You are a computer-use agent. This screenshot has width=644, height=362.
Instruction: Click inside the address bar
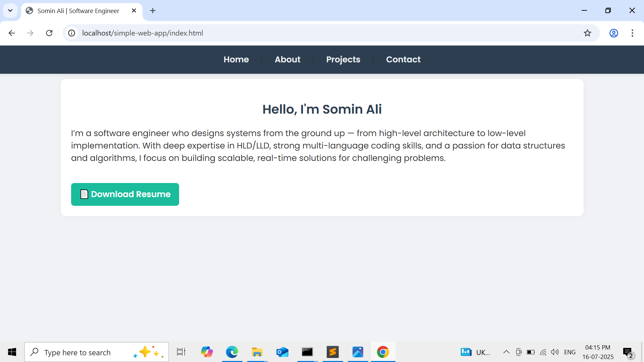pos(235,33)
